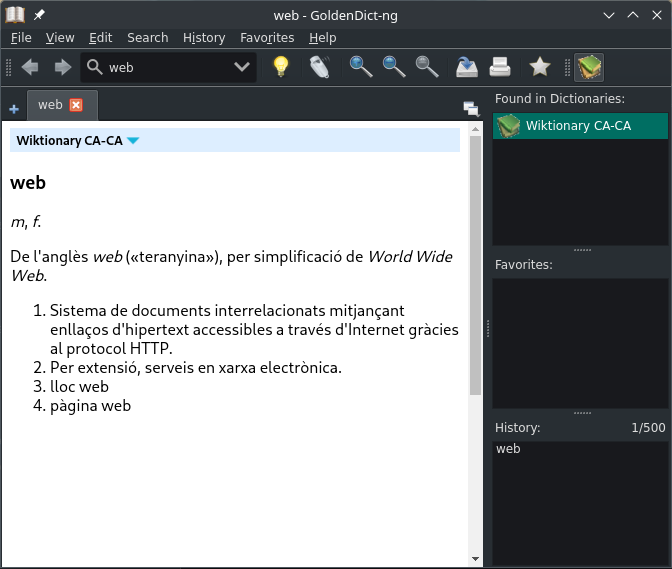672x569 pixels.
Task: Click the back navigation arrow
Action: 30,67
